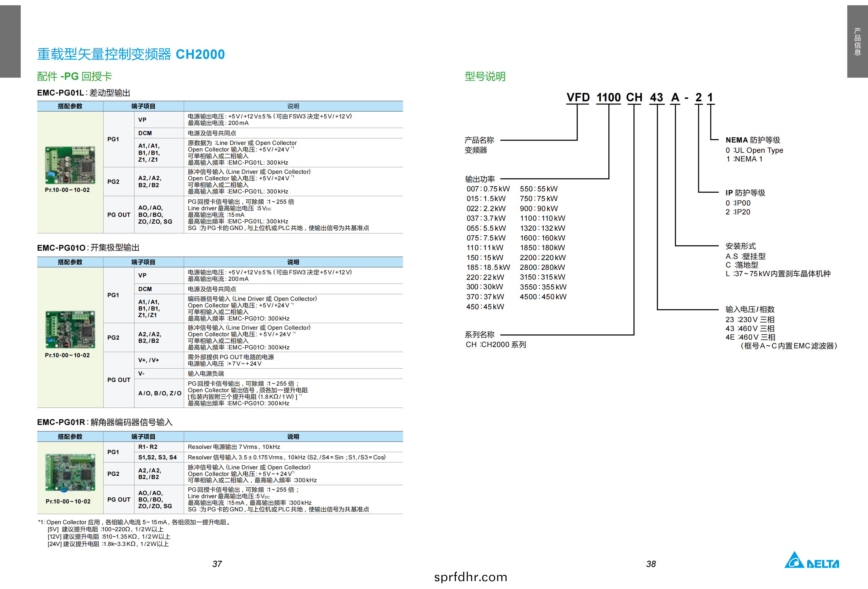Image resolution: width=868 pixels, height=589 pixels.
Task: Click the PG2 cell in the EMC-PG01R table
Action: pyautogui.click(x=119, y=474)
